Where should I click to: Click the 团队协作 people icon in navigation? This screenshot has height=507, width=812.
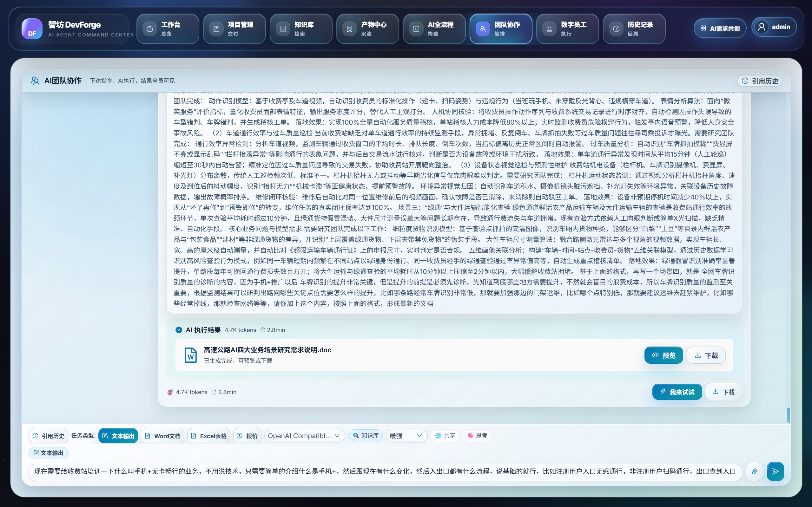483,29
